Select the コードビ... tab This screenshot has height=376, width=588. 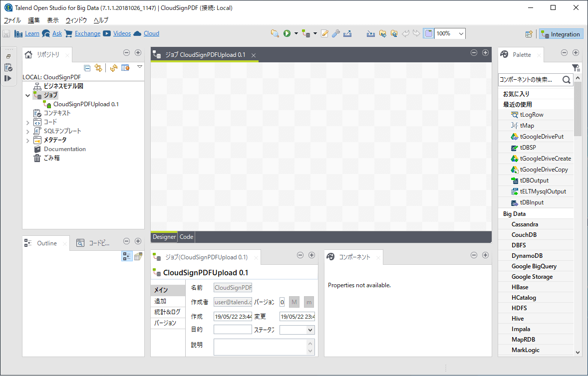pyautogui.click(x=99, y=243)
